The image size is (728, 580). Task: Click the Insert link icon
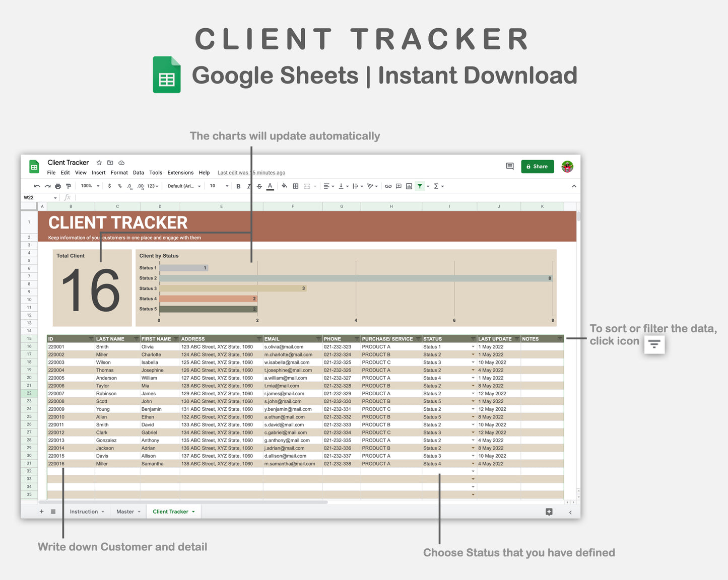(x=388, y=186)
